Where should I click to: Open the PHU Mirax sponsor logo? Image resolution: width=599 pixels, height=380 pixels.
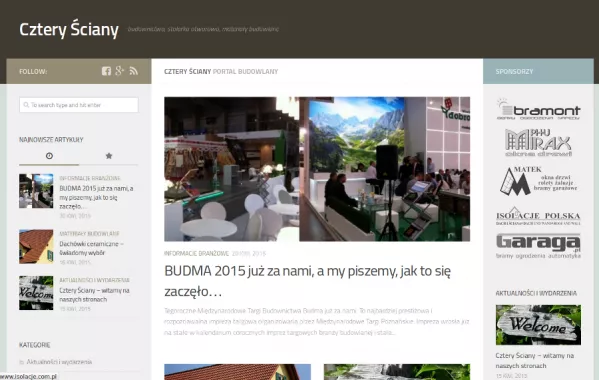tap(538, 143)
